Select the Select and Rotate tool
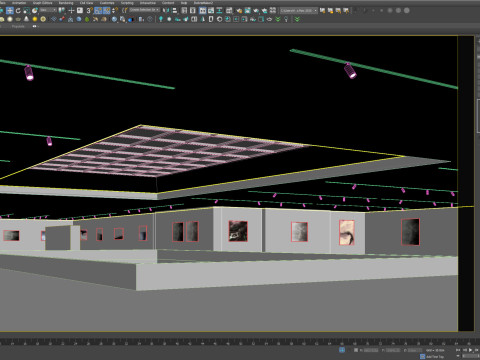The width and height of the screenshot is (480, 360). [18, 10]
